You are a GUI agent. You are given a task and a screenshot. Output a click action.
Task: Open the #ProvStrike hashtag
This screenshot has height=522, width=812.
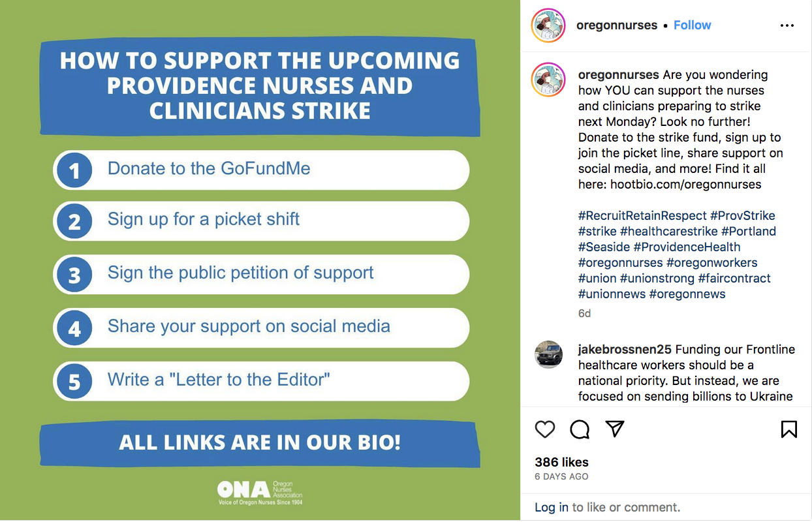(x=743, y=215)
